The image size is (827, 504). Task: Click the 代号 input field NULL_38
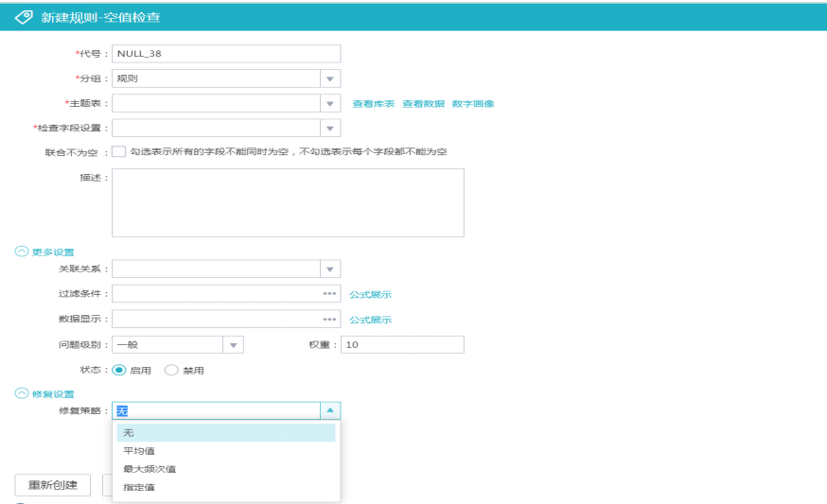click(226, 54)
